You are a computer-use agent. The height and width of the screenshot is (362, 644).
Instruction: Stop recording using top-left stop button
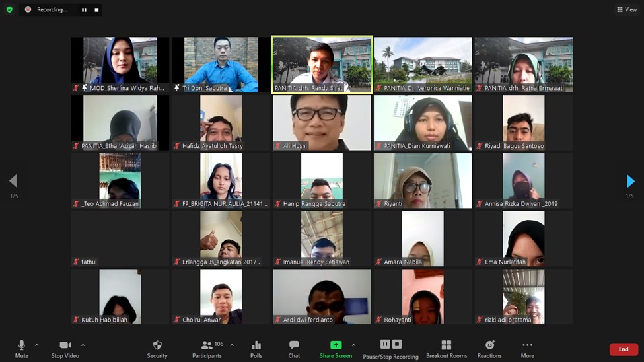pos(96,10)
